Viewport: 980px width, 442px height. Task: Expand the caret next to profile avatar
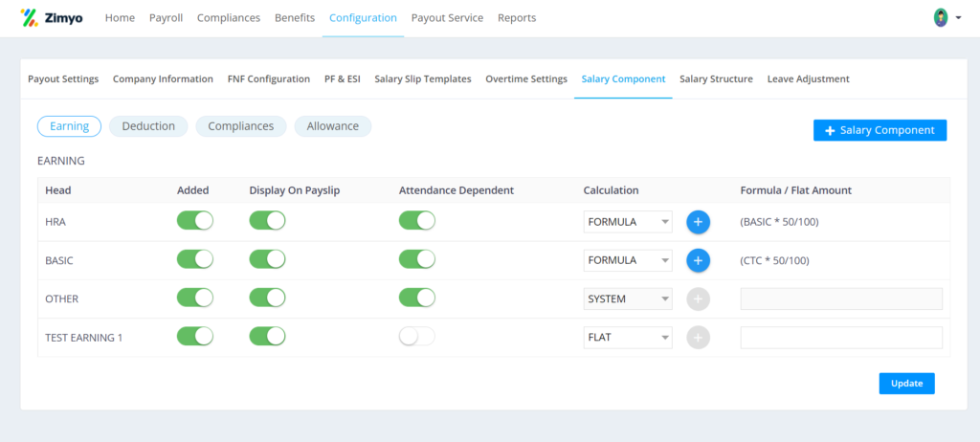pos(958,18)
